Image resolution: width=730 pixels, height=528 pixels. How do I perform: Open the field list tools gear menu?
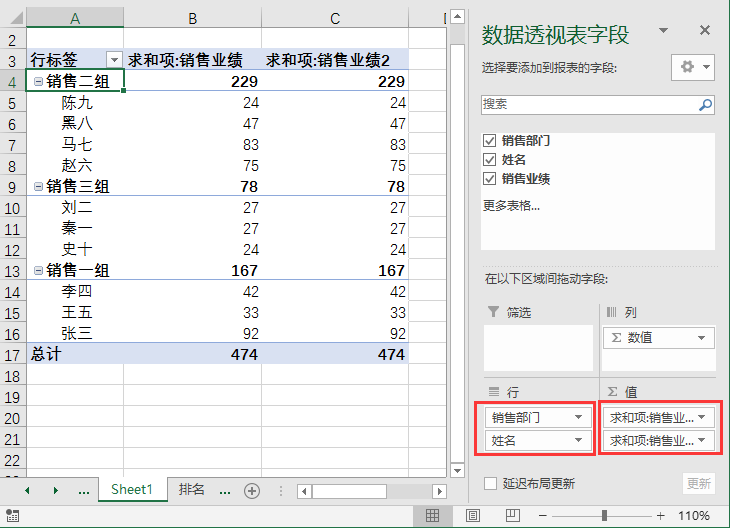[x=693, y=67]
